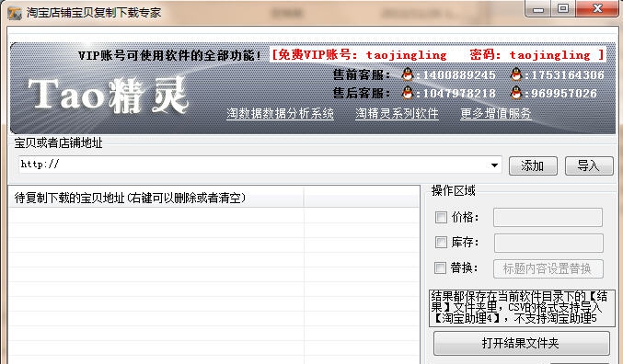Open the 更多增值服务 link
623x364 pixels.
[496, 114]
